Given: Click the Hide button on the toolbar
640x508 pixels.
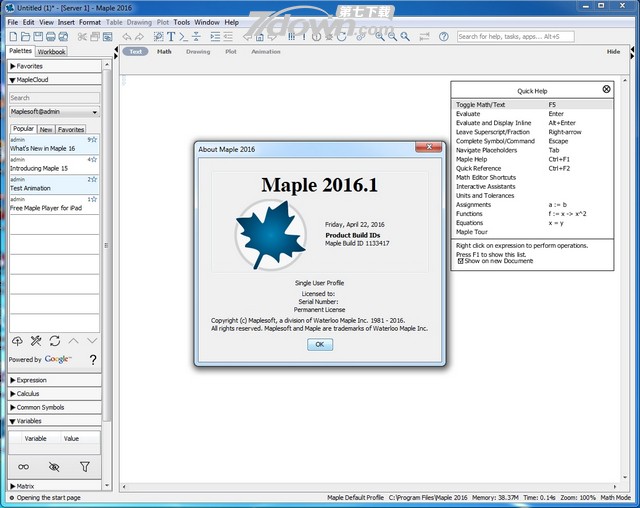Looking at the screenshot, I should (x=613, y=51).
